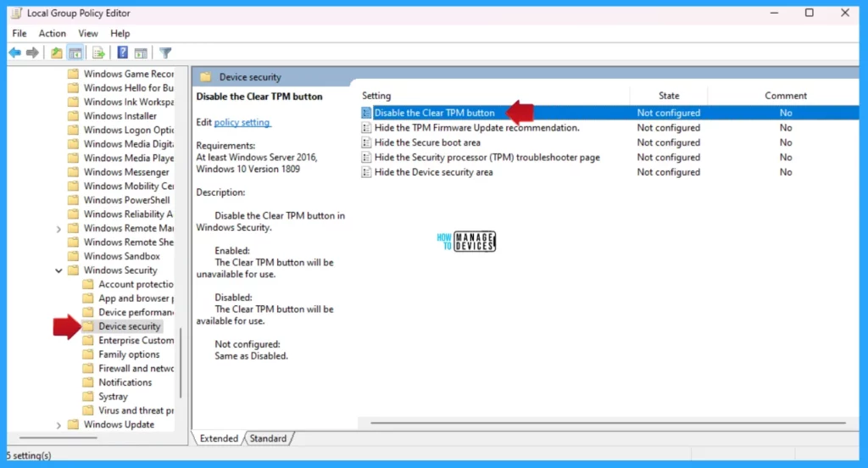The image size is (868, 468).
Task: Switch to the Standard tab
Action: pos(269,438)
